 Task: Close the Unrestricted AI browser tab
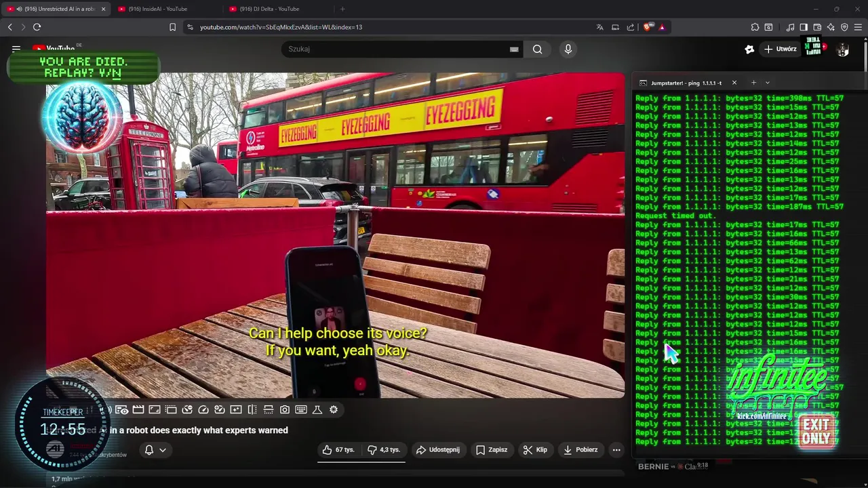pyautogui.click(x=104, y=9)
